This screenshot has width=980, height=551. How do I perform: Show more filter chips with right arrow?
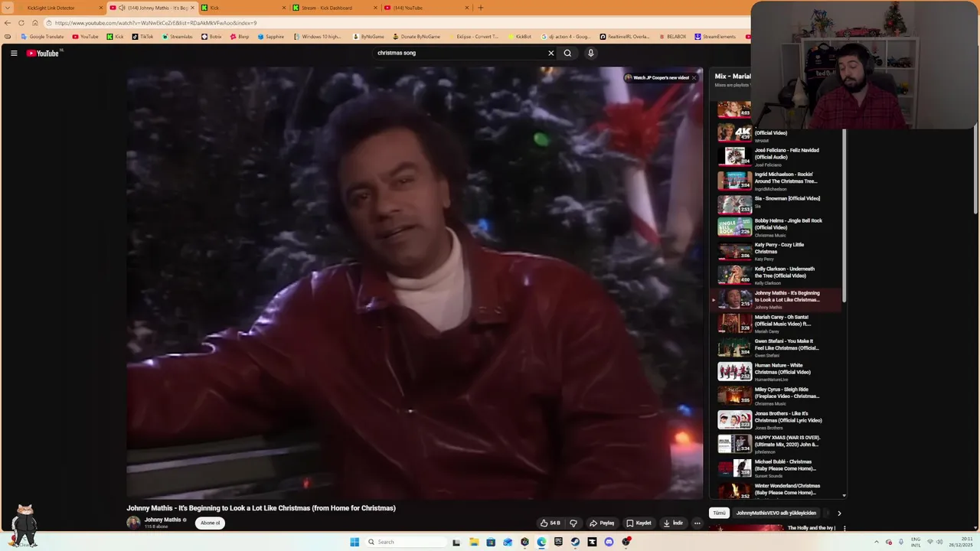pyautogui.click(x=839, y=513)
